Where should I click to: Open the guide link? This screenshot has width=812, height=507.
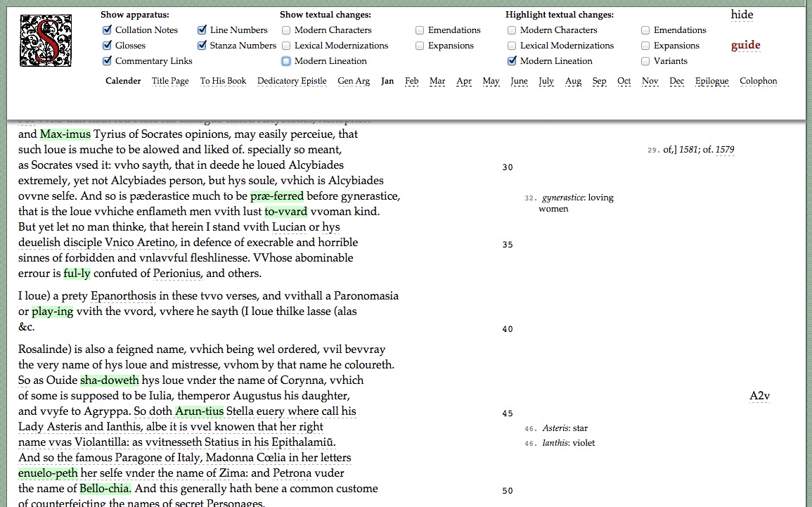point(745,46)
